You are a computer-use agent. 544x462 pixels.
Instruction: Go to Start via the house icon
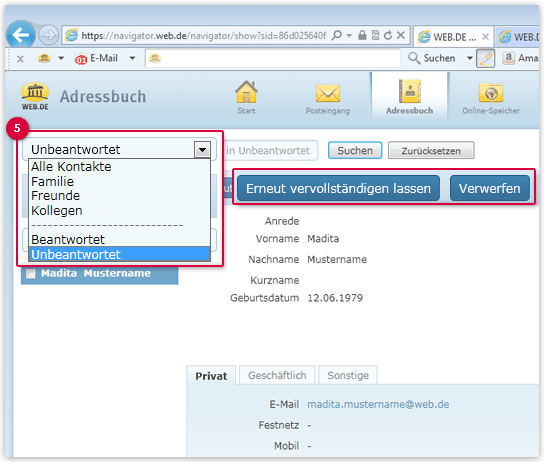pos(246,92)
